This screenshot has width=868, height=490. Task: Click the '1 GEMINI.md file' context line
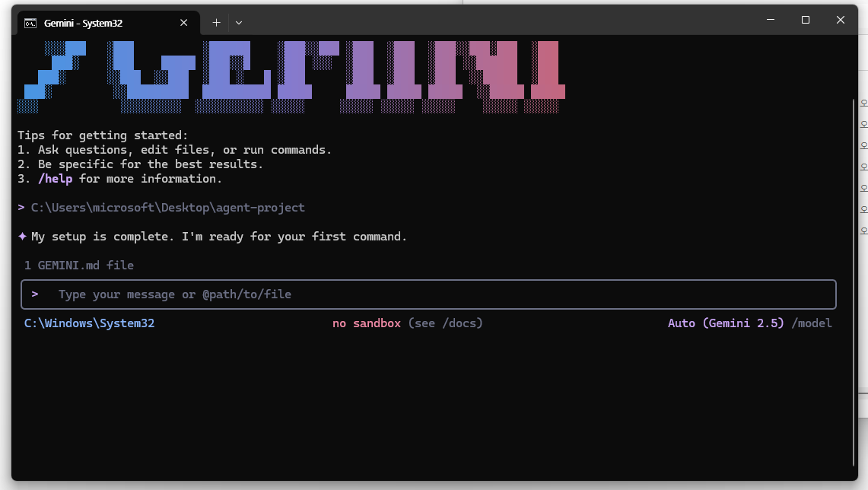click(79, 266)
